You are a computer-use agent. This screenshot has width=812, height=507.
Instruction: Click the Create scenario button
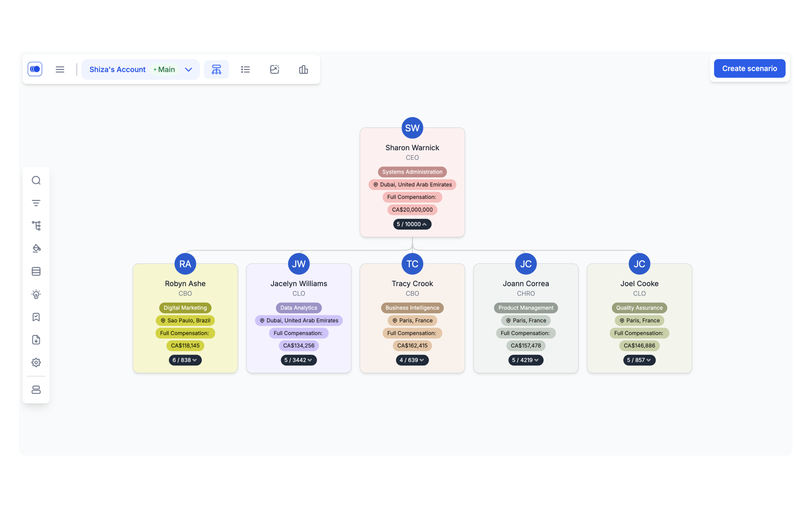tap(750, 68)
